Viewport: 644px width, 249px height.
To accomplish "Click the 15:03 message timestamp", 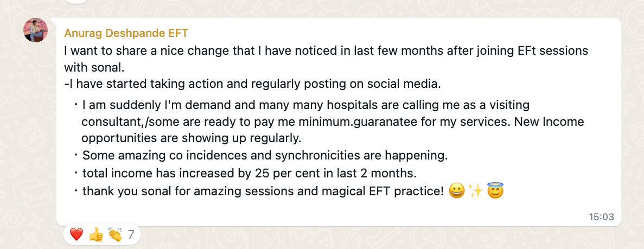I will click(601, 217).
